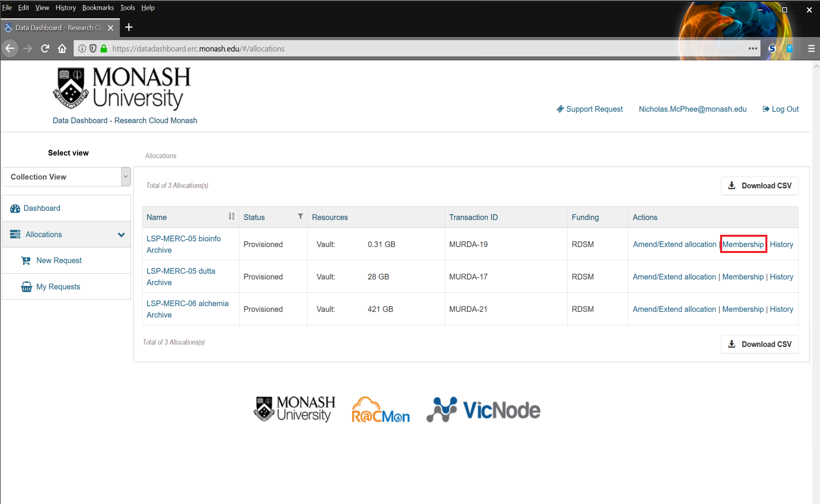Viewport: 820px width, 504px height.
Task: Click the Status column filter icon
Action: (x=300, y=217)
